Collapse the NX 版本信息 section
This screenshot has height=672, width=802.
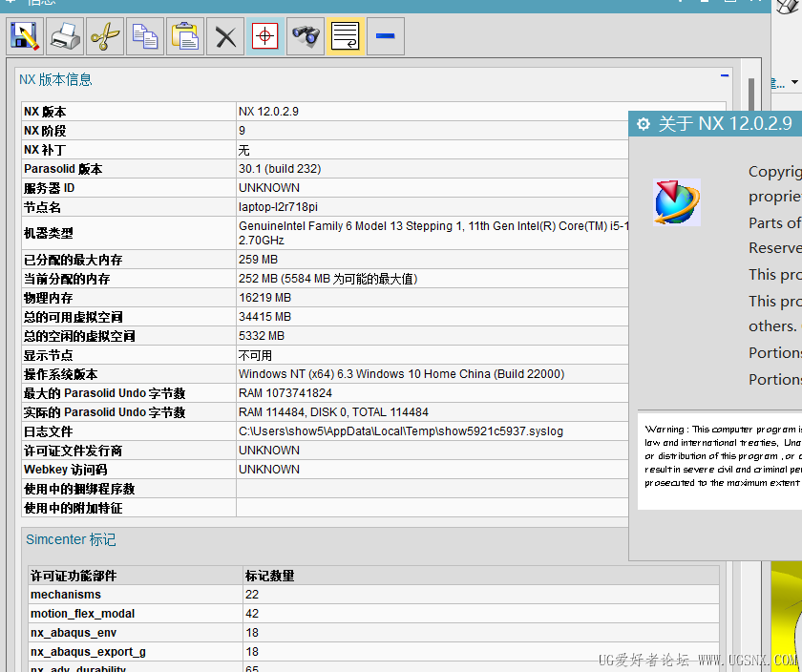(x=725, y=75)
